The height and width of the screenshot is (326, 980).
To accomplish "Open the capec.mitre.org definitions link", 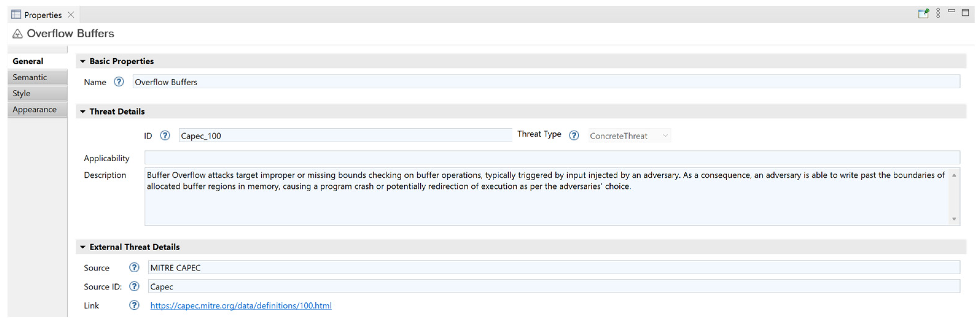I will point(240,305).
